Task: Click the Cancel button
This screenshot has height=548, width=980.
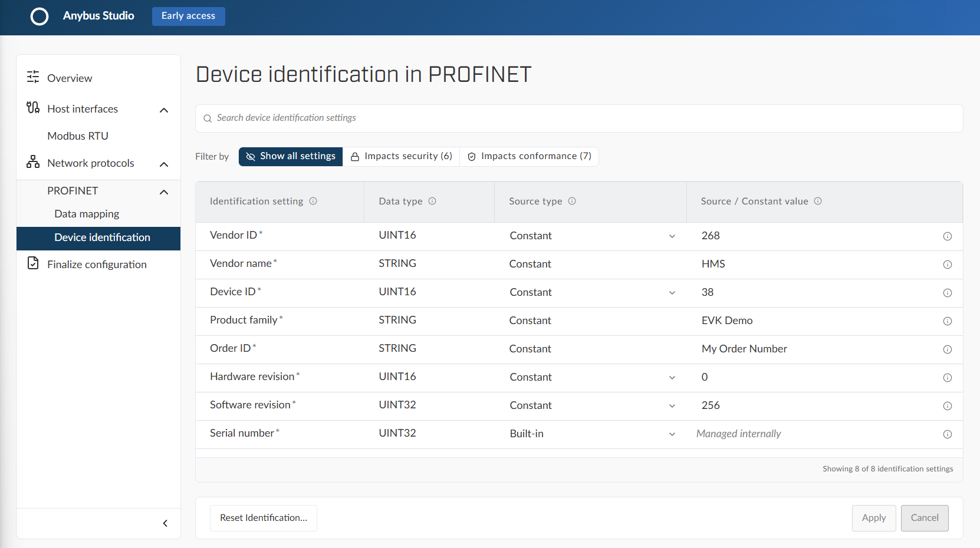Action: tap(925, 518)
